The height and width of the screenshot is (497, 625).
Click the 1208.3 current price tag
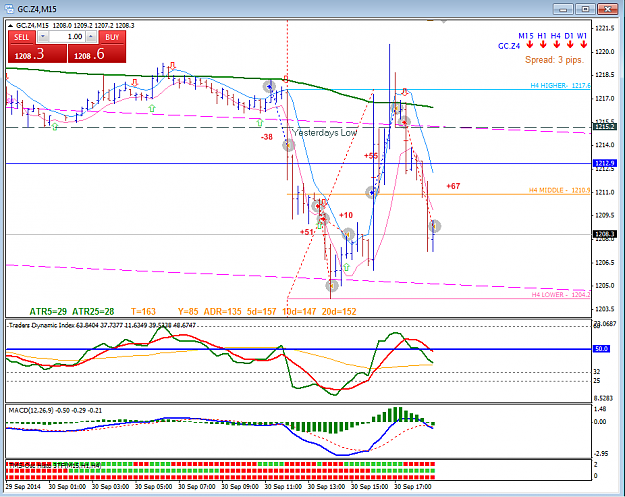[605, 234]
